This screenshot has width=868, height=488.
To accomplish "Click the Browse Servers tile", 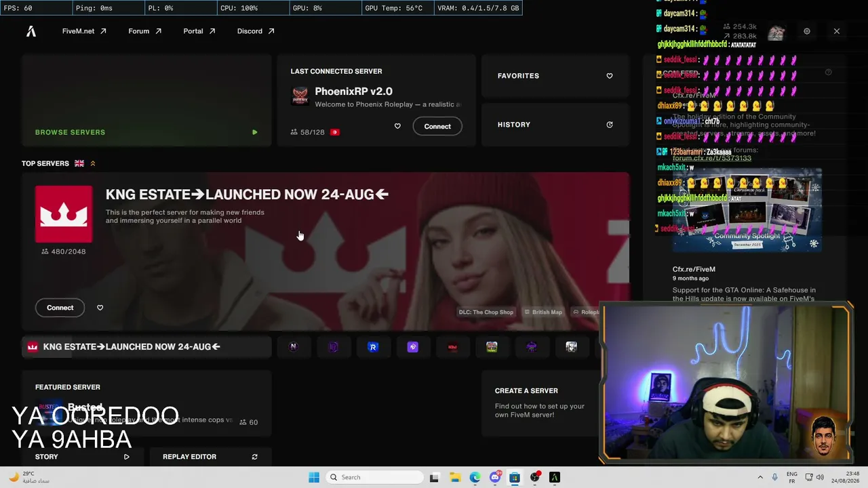I will [x=146, y=100].
